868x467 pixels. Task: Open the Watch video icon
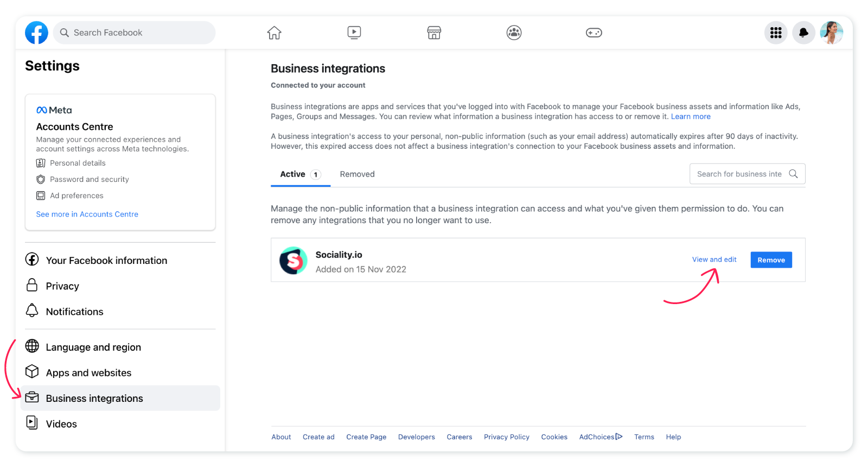coord(354,33)
